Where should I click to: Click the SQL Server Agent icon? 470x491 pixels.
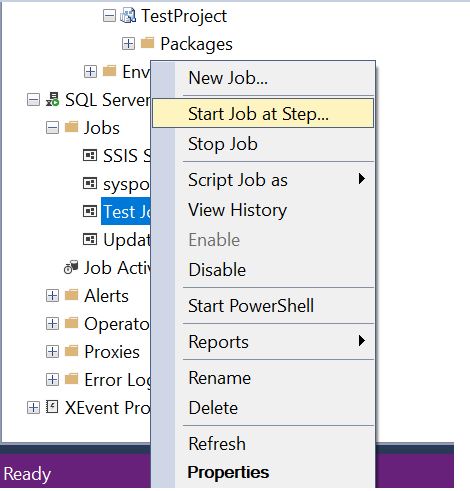[x=53, y=99]
